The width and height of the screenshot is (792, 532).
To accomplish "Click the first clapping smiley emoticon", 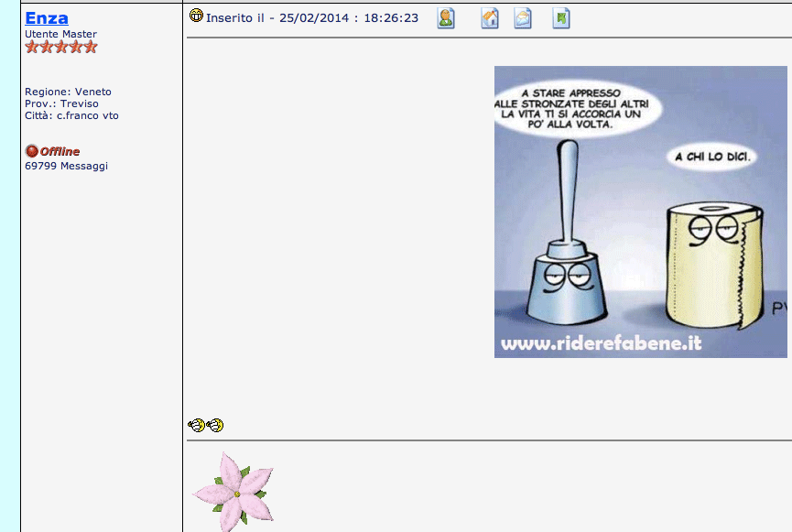I will (x=197, y=426).
